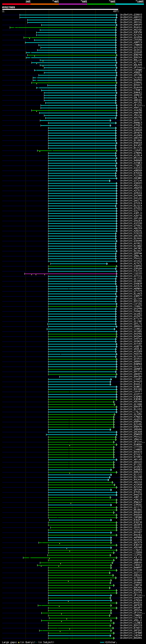The height and width of the screenshot is (644, 146).
Task: Click the white query sequence bar
Action: [60, 9]
